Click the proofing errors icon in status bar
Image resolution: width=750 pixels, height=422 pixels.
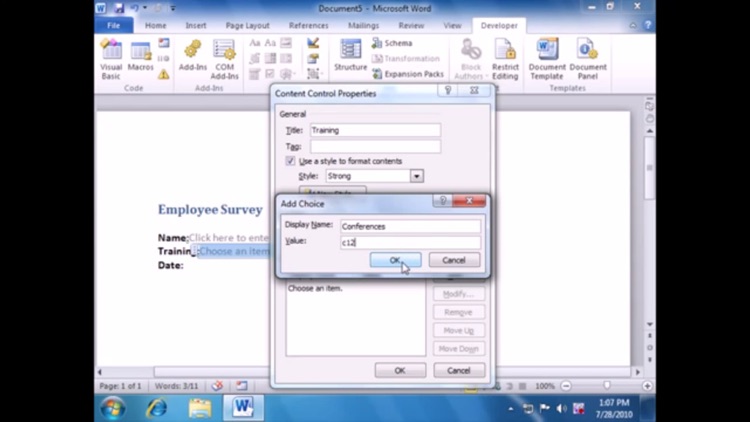tap(217, 386)
